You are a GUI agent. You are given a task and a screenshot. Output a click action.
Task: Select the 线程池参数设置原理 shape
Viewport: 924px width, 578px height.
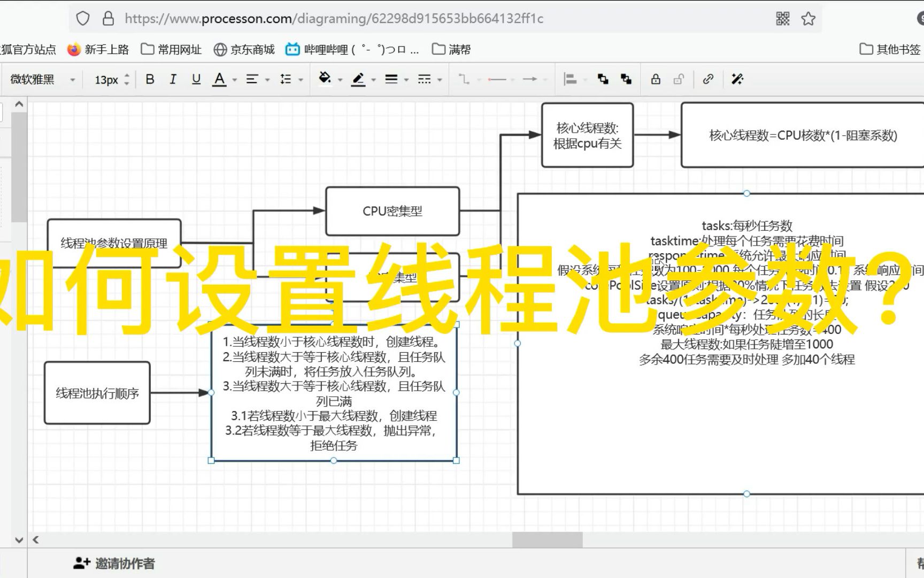tap(114, 243)
